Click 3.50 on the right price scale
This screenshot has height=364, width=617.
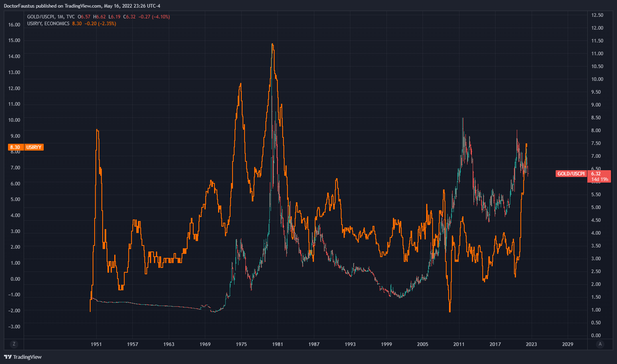(596, 246)
